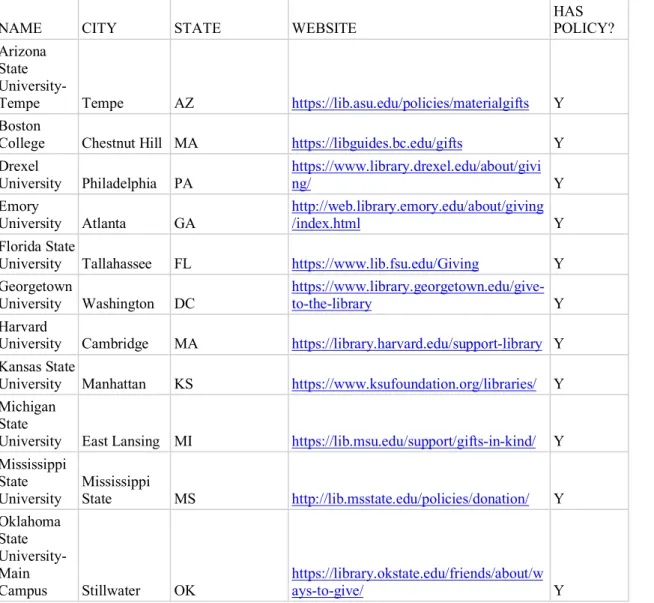Viewport: 654px width, 603px height.
Task: Click the Kansas State University name cell
Action: pyautogui.click(x=39, y=374)
